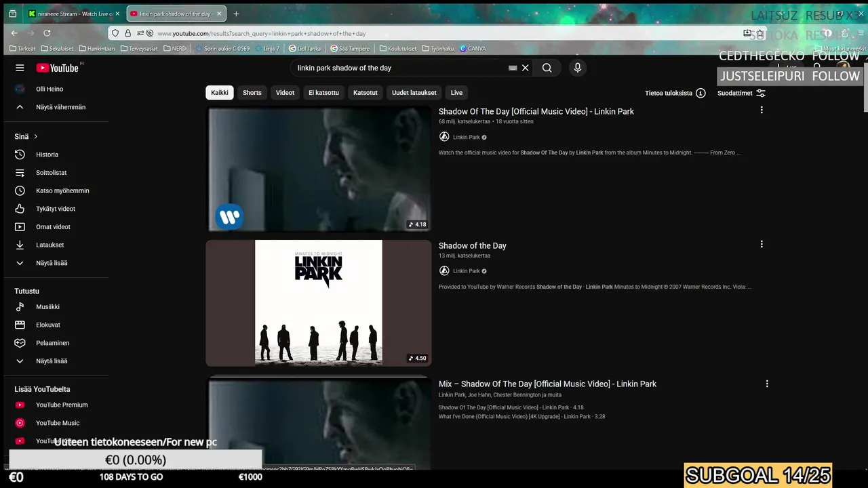Open three-dot menu for the Mix result
Viewport: 868px width, 488px height.
767,384
